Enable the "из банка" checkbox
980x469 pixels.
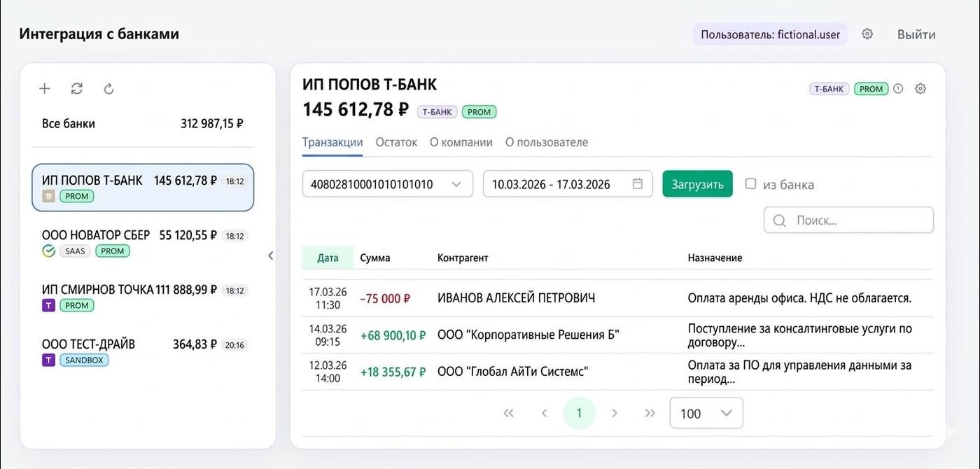(x=750, y=184)
